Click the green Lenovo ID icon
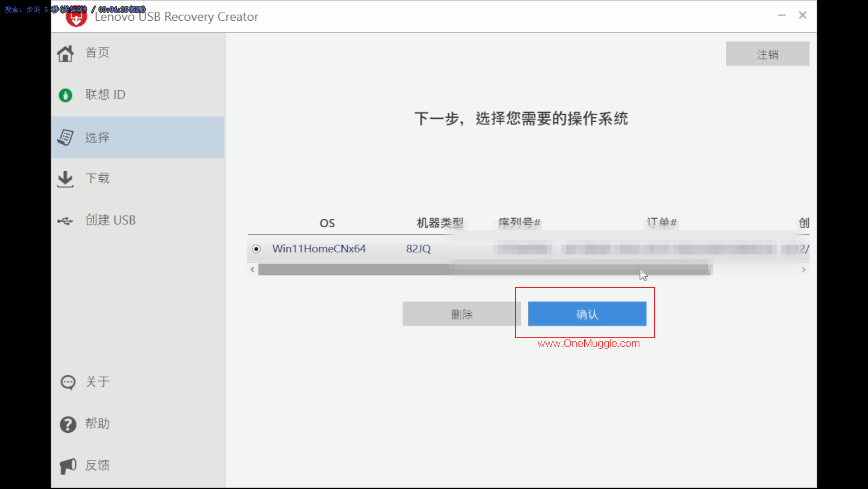The height and width of the screenshot is (489, 868). coord(66,95)
